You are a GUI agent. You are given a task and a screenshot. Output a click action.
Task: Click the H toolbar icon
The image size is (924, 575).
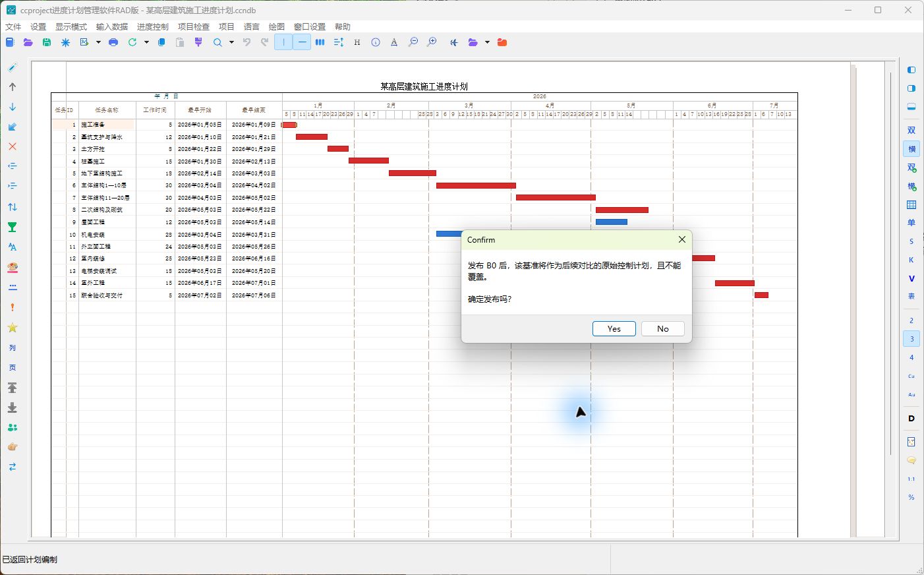point(357,42)
